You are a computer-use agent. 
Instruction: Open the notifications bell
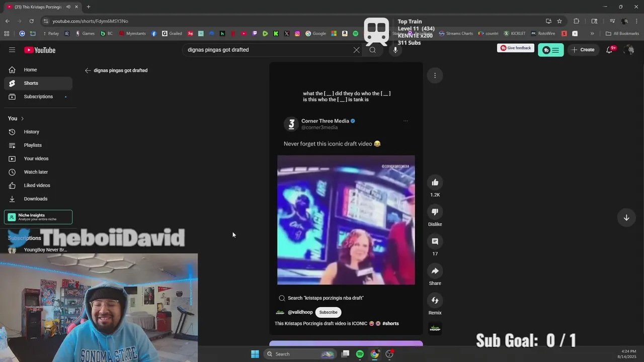click(x=609, y=50)
